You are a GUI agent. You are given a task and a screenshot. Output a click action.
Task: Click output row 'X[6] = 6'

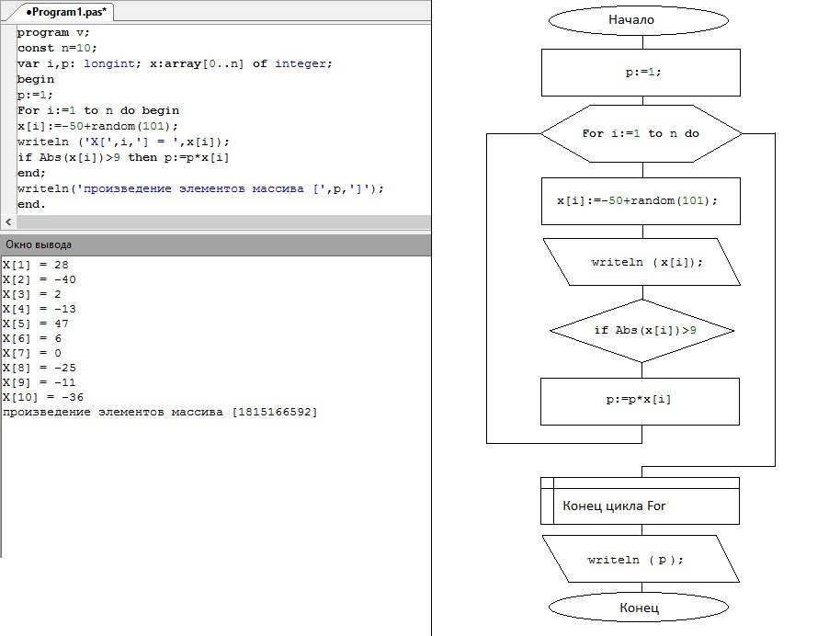click(x=31, y=338)
